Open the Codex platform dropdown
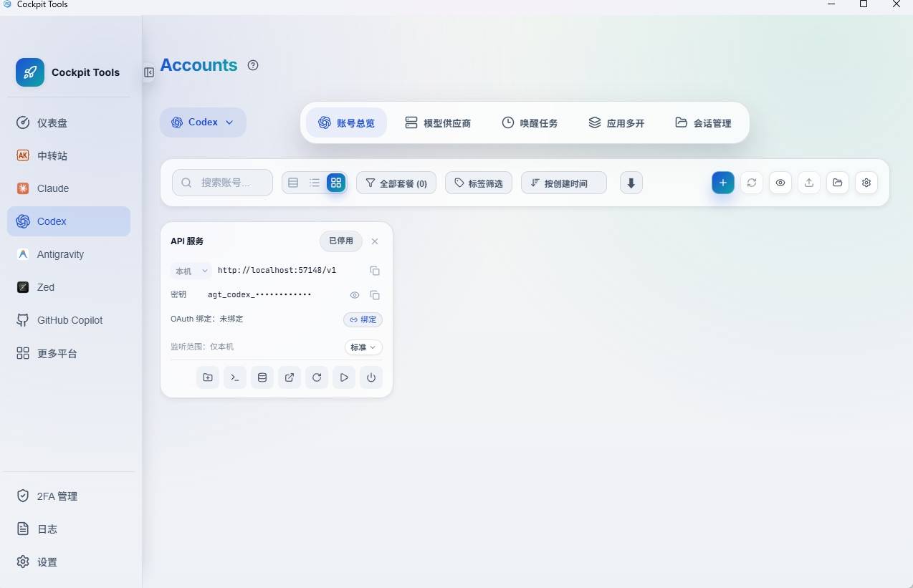Image resolution: width=913 pixels, height=588 pixels. [x=203, y=122]
